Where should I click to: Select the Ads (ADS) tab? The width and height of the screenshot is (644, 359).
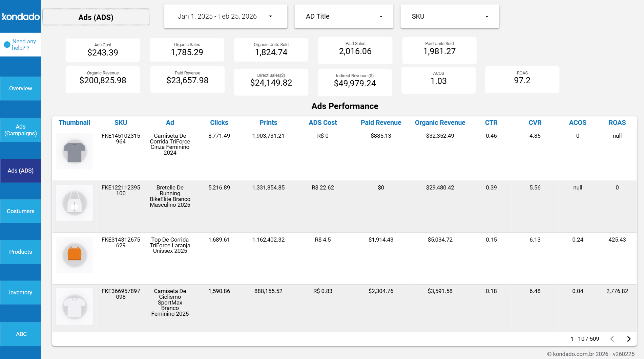pyautogui.click(x=20, y=171)
